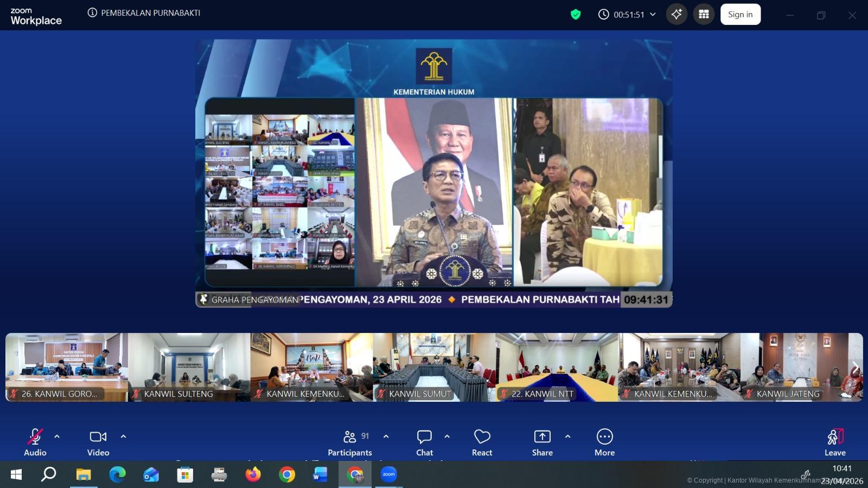The height and width of the screenshot is (488, 868).
Task: Open the Chat panel
Action: [x=424, y=442]
